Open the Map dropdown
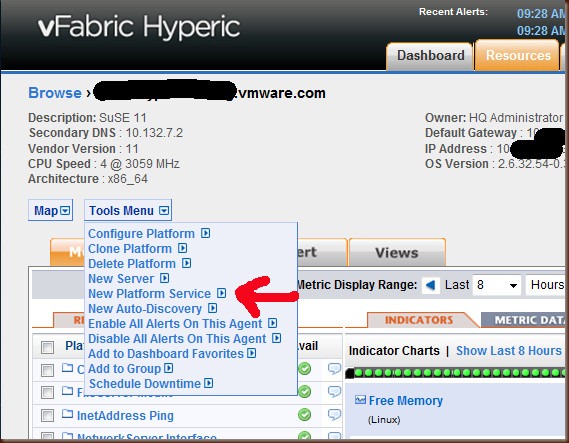Image resolution: width=569 pixels, height=443 pixels. [51, 210]
